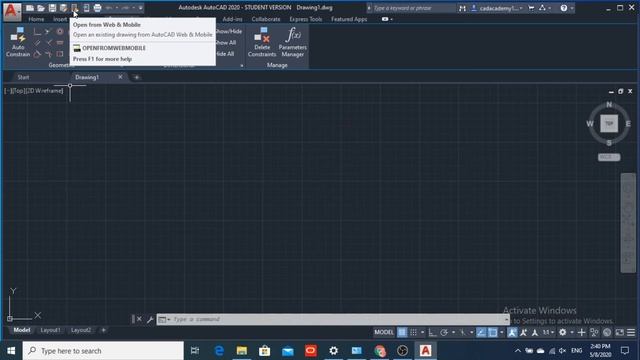This screenshot has height=360, width=640.
Task: Open Chrome from the taskbar
Action: click(380, 351)
